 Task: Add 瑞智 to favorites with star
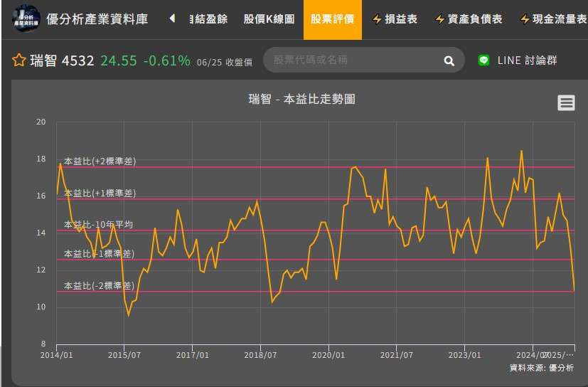pos(18,60)
